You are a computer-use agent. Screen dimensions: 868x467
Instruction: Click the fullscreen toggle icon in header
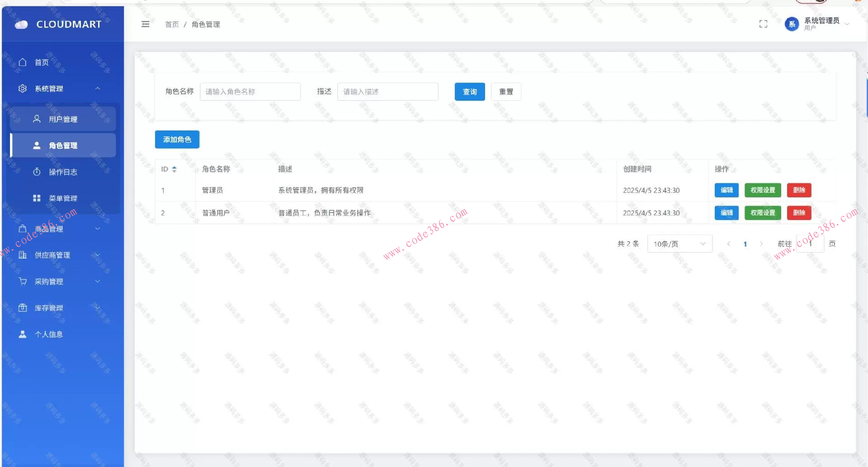pyautogui.click(x=763, y=24)
